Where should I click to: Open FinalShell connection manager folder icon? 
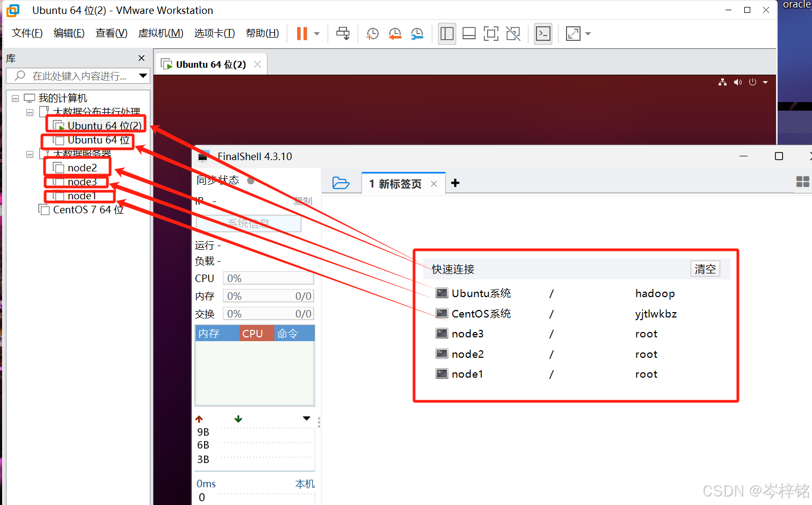[x=341, y=183]
